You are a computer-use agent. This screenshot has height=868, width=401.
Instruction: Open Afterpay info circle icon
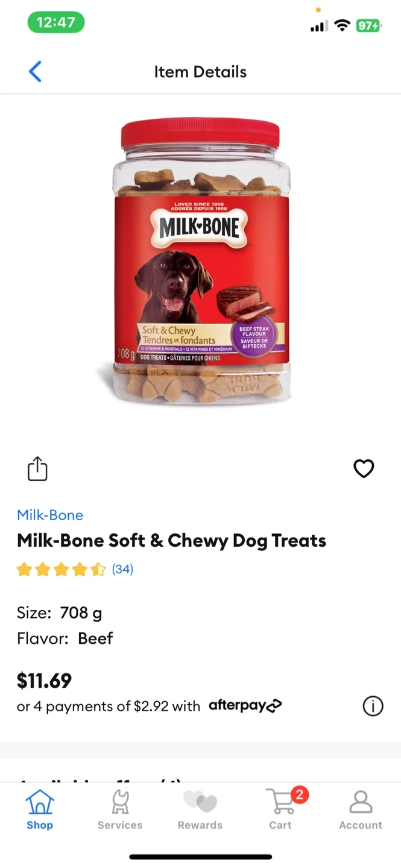[x=373, y=706]
